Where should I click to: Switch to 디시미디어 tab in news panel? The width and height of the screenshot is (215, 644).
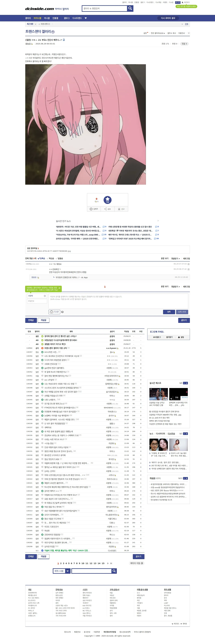161,434
